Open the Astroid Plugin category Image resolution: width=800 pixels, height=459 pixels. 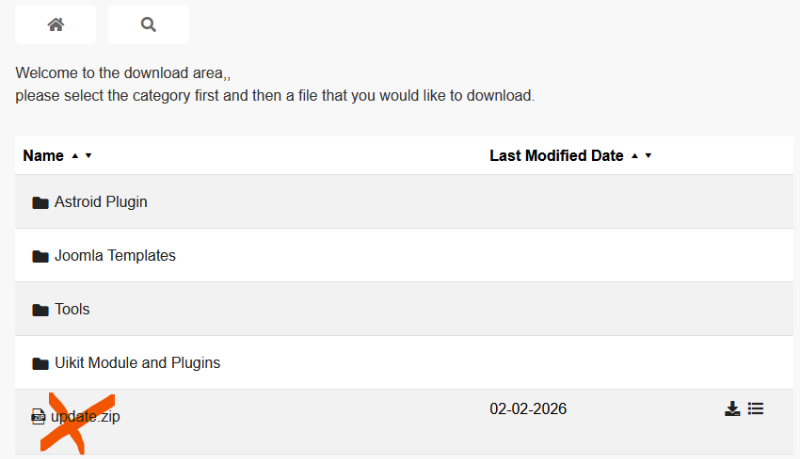click(100, 202)
